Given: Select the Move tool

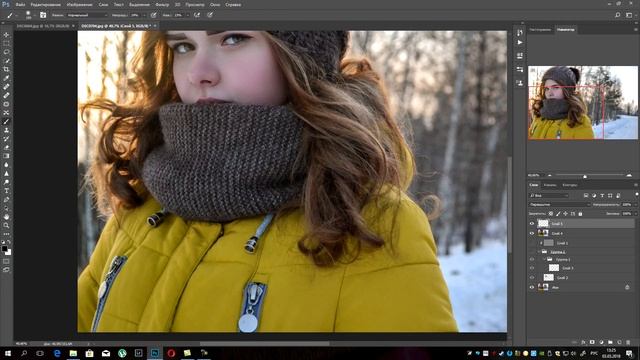Looking at the screenshot, I should 6,35.
